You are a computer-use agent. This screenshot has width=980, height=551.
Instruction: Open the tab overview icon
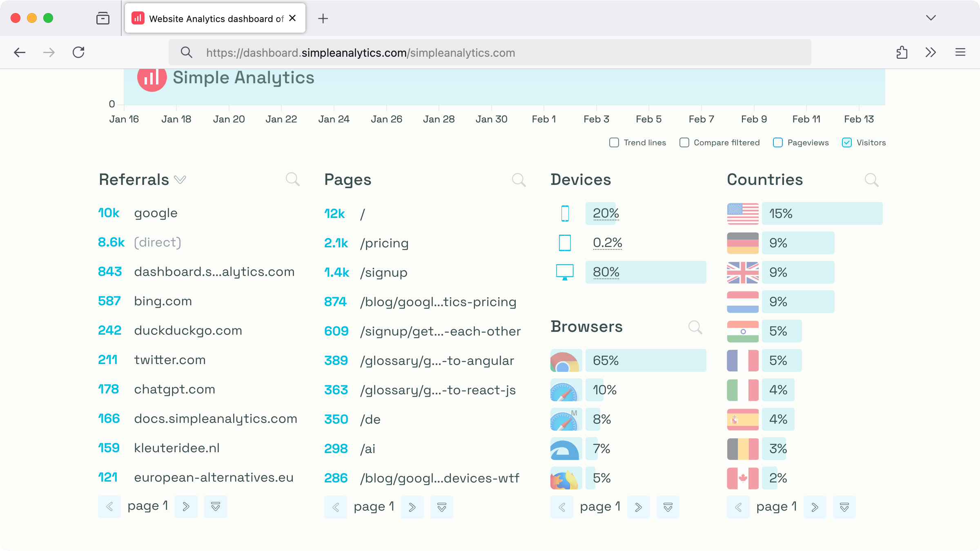(103, 18)
